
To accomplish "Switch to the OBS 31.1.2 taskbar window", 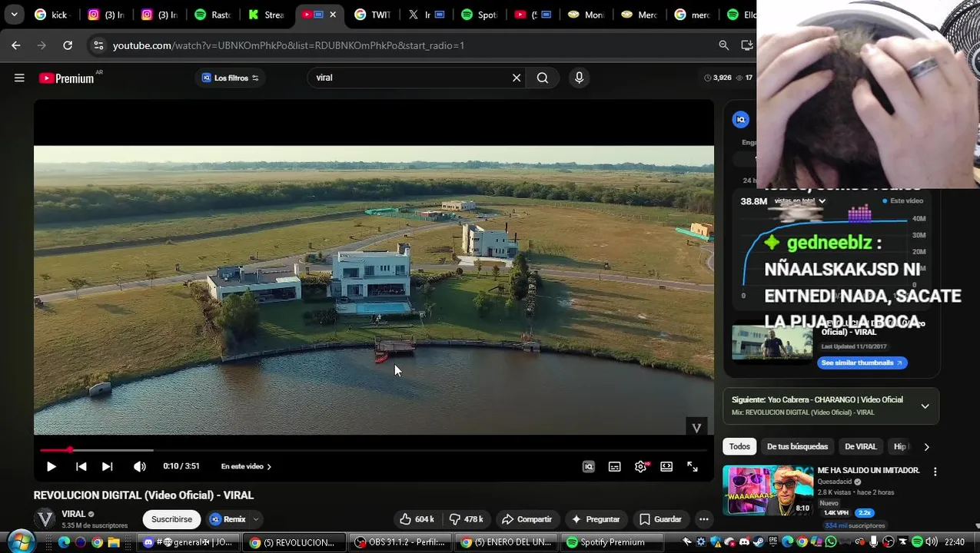I will click(x=400, y=542).
